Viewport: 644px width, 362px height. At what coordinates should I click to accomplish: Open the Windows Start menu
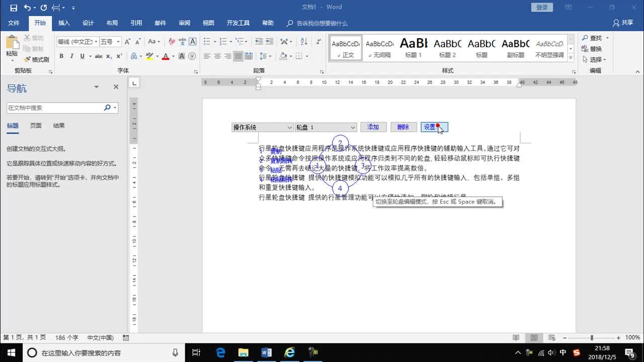tap(11, 352)
